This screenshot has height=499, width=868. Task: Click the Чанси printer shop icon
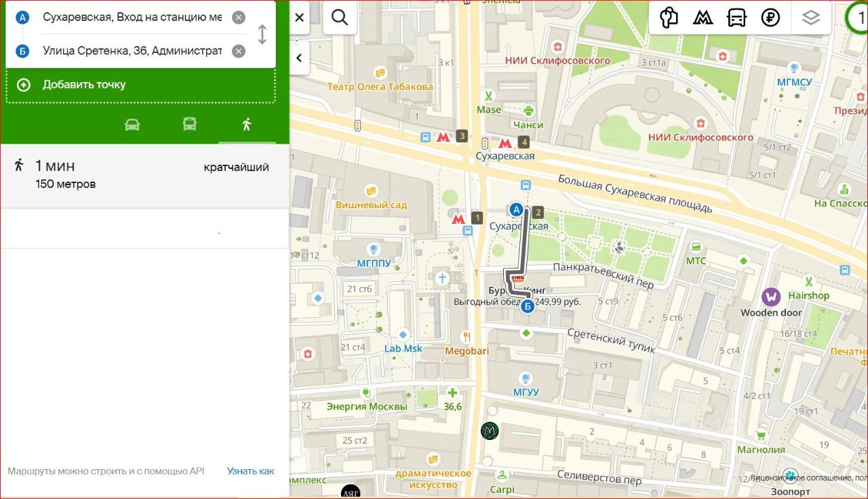tap(529, 111)
